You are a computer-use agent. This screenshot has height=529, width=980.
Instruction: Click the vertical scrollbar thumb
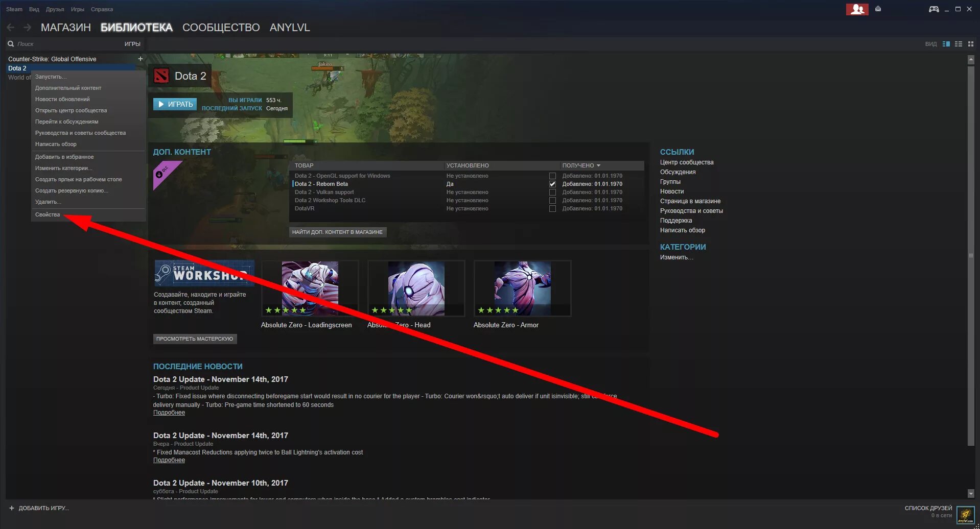[971, 255]
